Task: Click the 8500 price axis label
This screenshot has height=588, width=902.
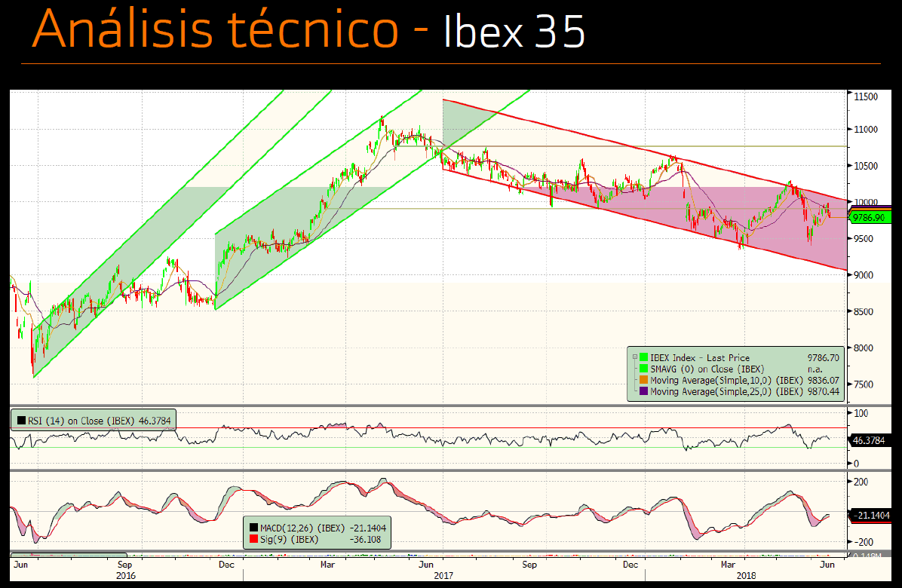Action: (864, 311)
